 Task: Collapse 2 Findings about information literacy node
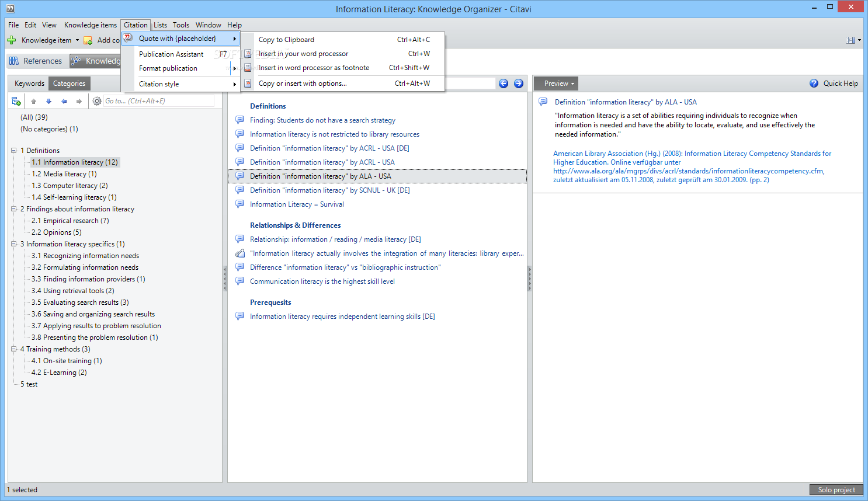[14, 209]
